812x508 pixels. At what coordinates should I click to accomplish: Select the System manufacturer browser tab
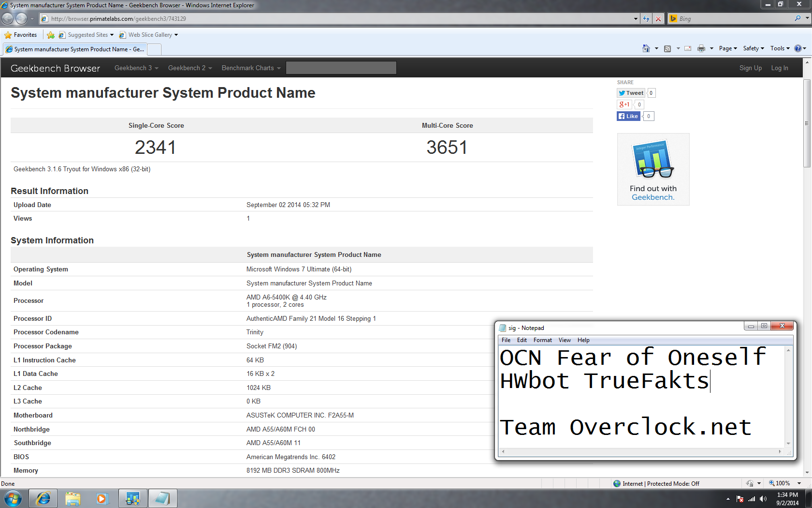75,49
